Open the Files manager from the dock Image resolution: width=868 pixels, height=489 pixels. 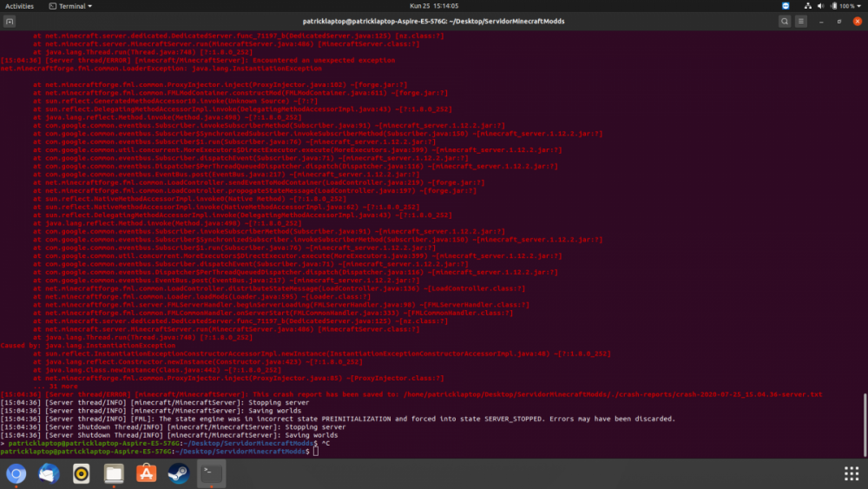(x=114, y=473)
